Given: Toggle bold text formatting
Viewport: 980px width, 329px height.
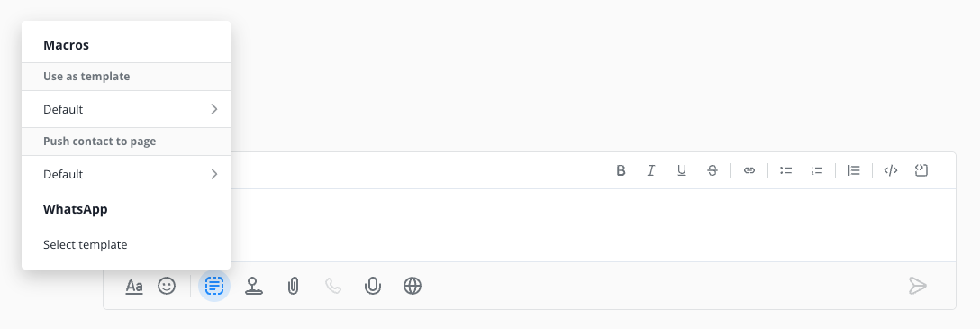Looking at the screenshot, I should [x=621, y=170].
